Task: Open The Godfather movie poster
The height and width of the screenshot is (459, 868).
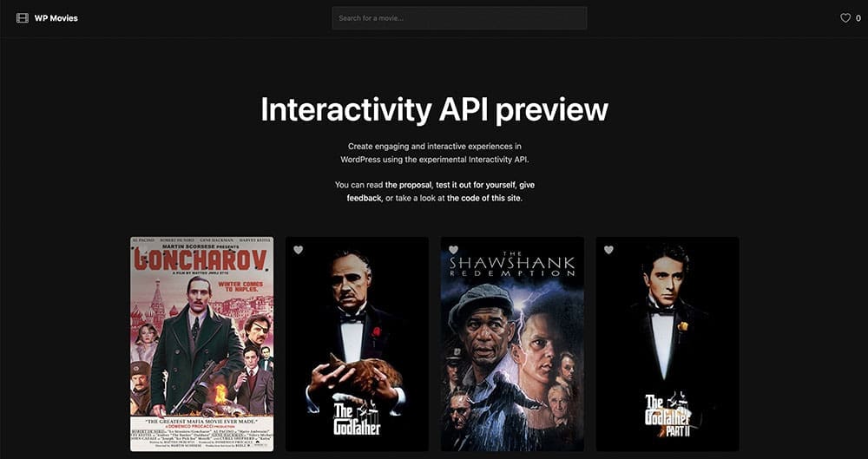Action: click(x=357, y=344)
